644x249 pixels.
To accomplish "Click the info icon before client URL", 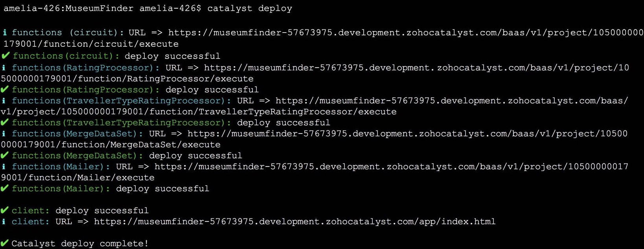I will pyautogui.click(x=4, y=222).
